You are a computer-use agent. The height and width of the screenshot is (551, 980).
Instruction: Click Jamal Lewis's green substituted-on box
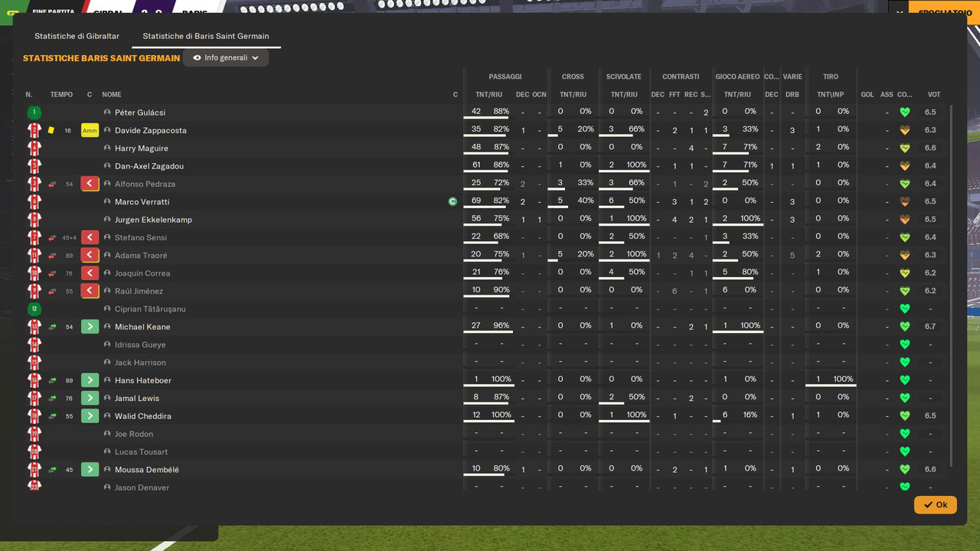tap(90, 398)
